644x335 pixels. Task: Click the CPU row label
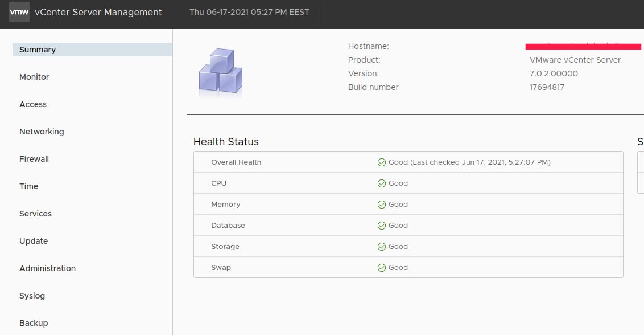coord(218,183)
